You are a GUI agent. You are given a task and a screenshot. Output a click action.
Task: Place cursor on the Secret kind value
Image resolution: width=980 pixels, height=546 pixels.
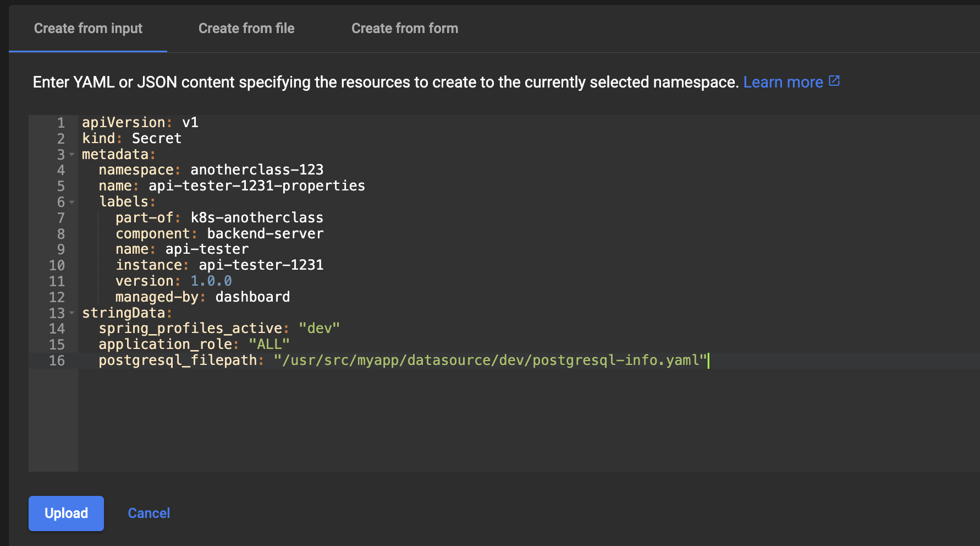(x=157, y=139)
